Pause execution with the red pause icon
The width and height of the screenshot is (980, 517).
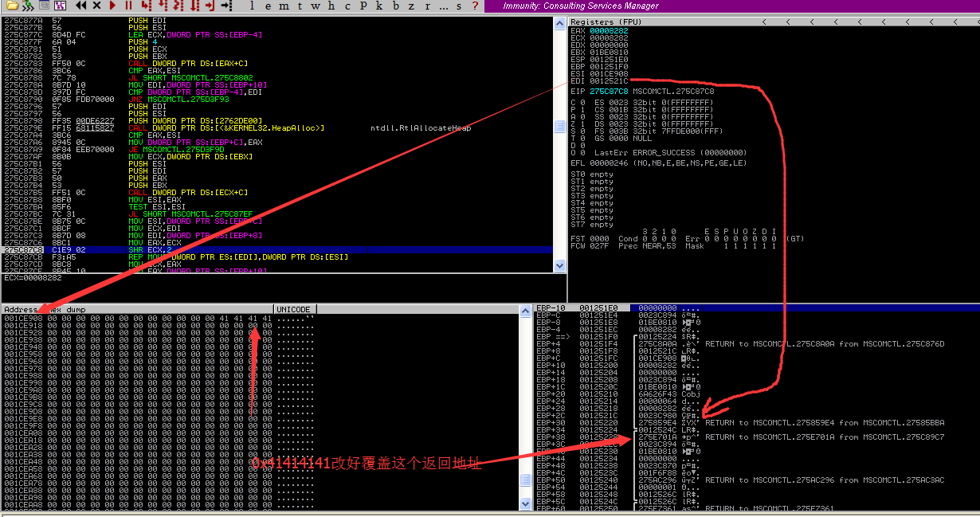(127, 6)
